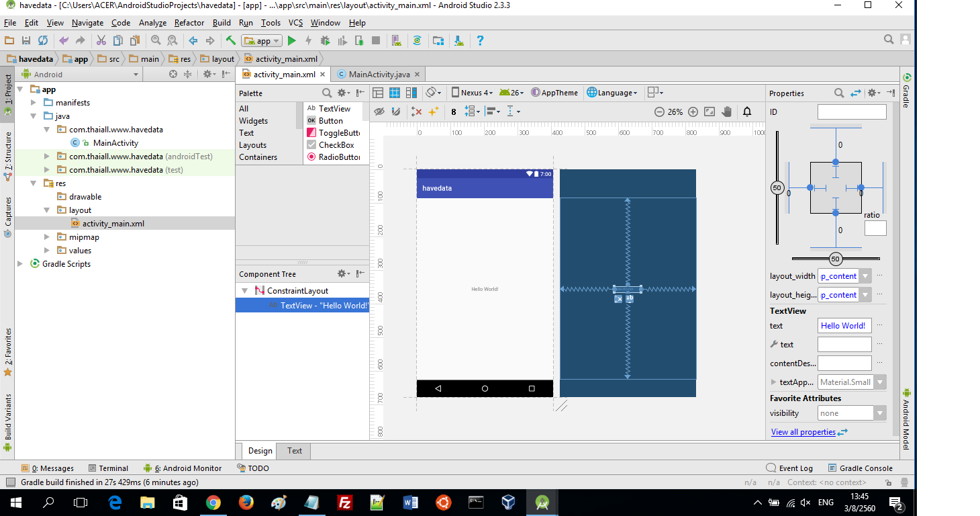Open the AppTheme selector button
The width and height of the screenshot is (980, 516).
[554, 93]
